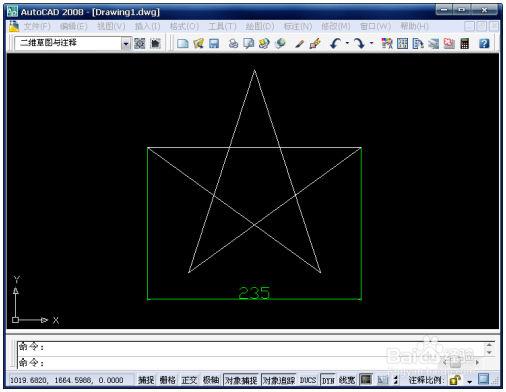Open the Markup Set Manager icon
The width and height of the screenshot is (506, 392).
click(449, 43)
